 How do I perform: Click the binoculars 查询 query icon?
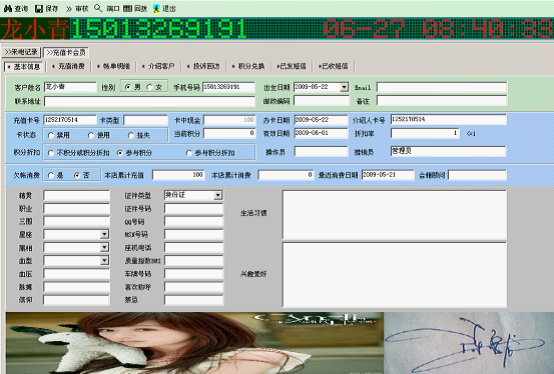(7, 8)
